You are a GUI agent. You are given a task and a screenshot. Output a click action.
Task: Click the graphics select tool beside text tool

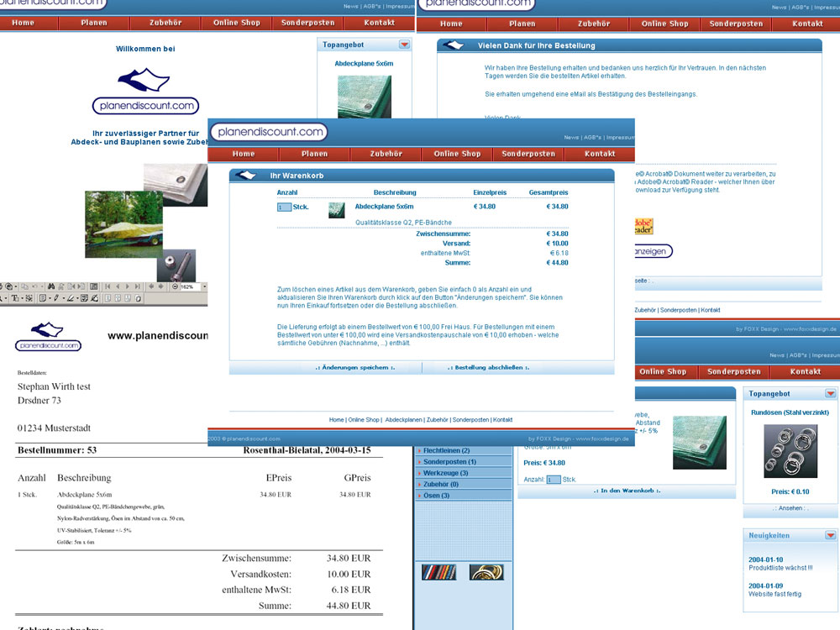[x=29, y=298]
